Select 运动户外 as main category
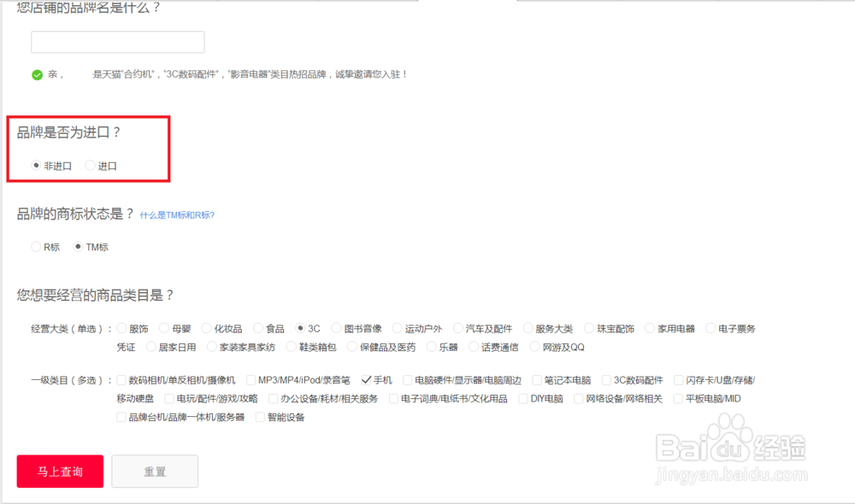This screenshot has height=504, width=855. [397, 328]
